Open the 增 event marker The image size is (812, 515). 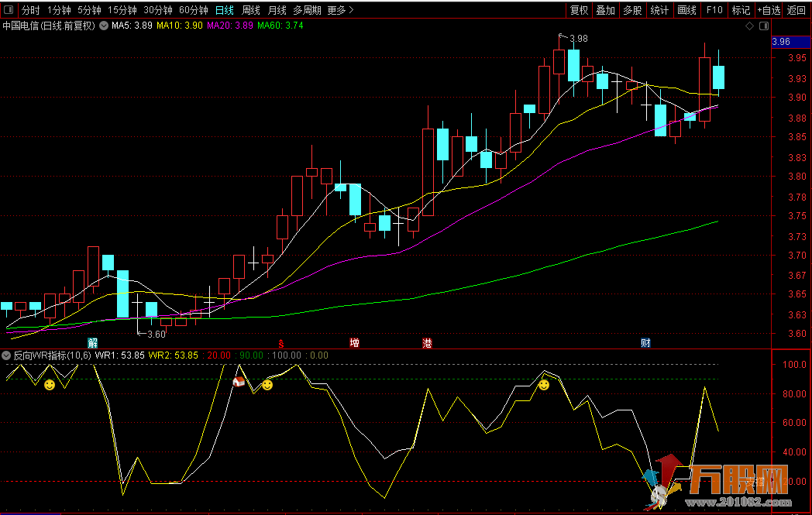click(x=354, y=342)
